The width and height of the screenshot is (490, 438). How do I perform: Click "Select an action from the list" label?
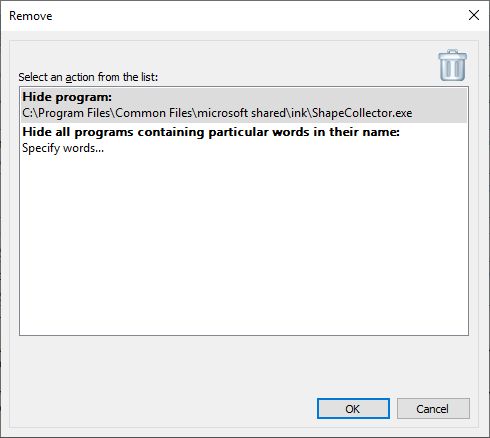point(88,77)
